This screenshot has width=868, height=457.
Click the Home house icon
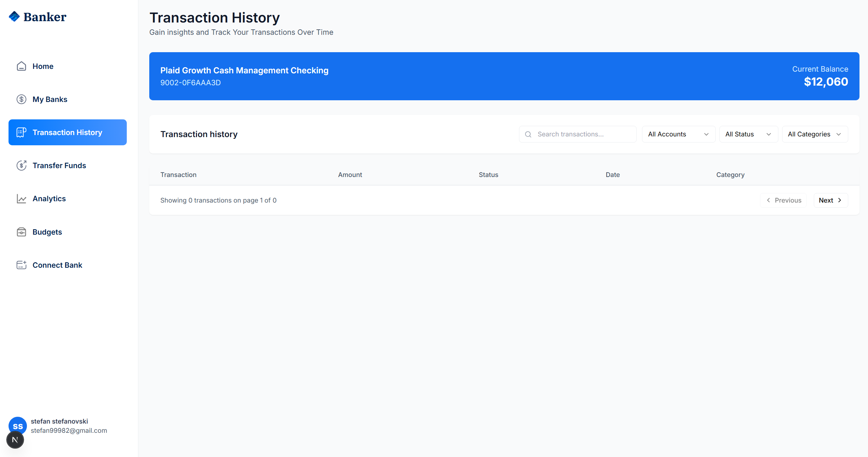point(21,66)
